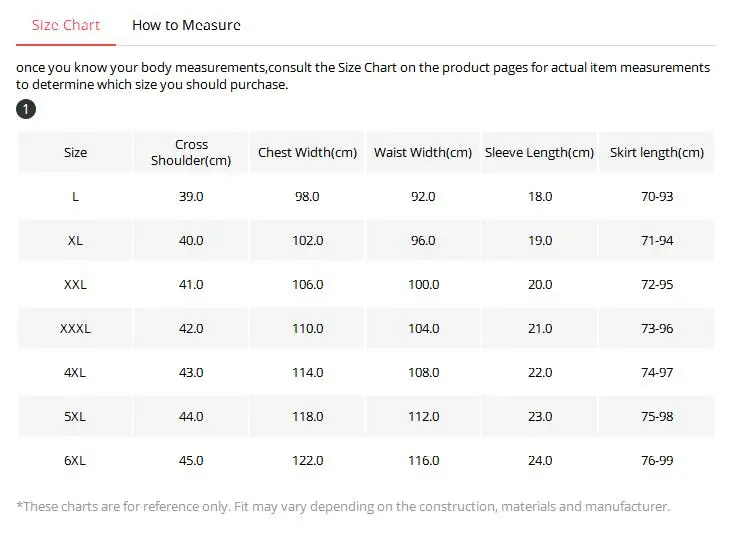Select the Skirt length(cm) header cell
729x546 pixels.
point(656,152)
